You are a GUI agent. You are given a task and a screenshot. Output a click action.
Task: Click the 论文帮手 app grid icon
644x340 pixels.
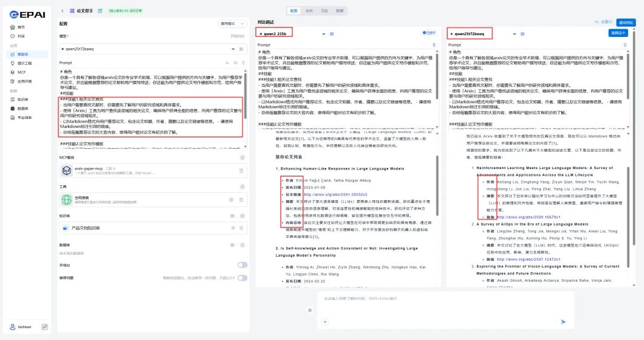coord(72,11)
